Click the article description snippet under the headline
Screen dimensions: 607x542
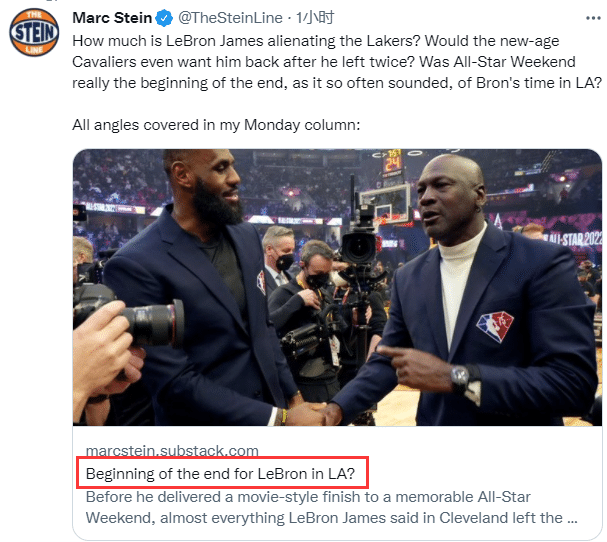pyautogui.click(x=330, y=507)
